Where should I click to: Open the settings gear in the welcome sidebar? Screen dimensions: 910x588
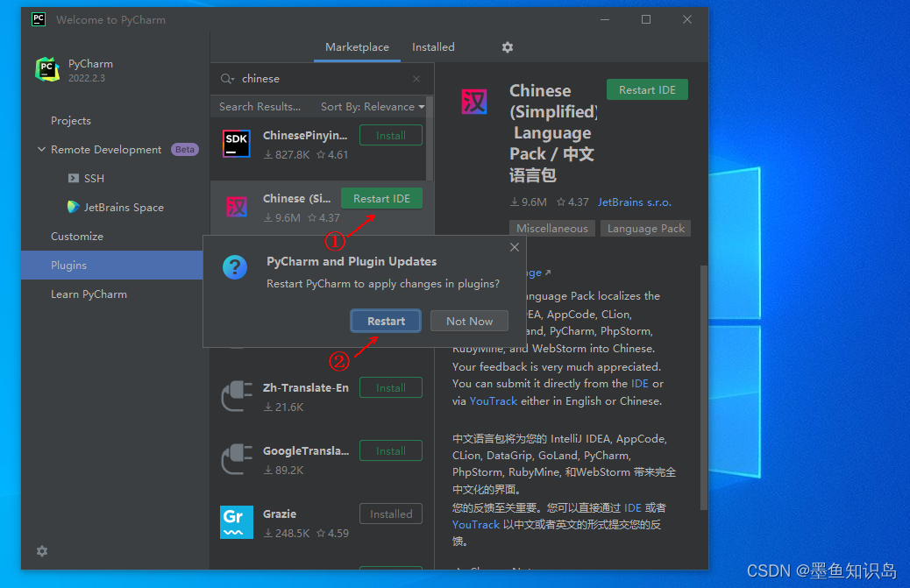(x=42, y=551)
